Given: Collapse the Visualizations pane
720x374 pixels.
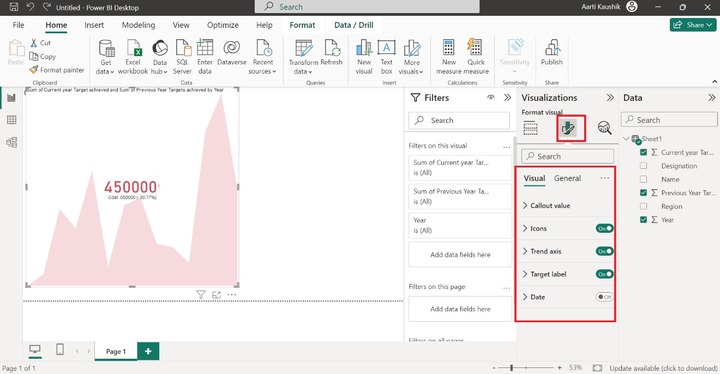Looking at the screenshot, I should 610,97.
